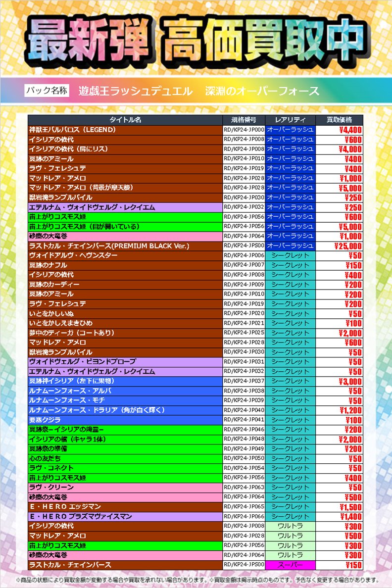
Task: Select マッドレア・アメロ（背景が摩天楼） title cell
Action: tap(125, 188)
